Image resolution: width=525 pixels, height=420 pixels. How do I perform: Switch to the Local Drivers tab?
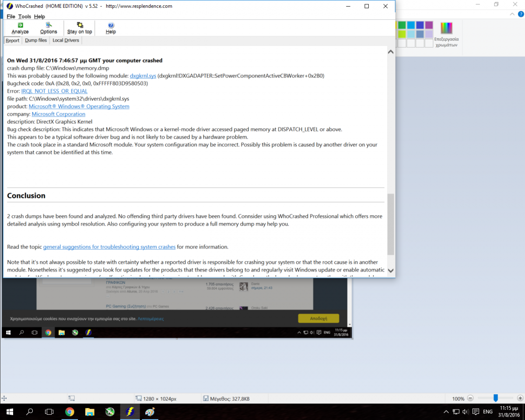(x=66, y=40)
